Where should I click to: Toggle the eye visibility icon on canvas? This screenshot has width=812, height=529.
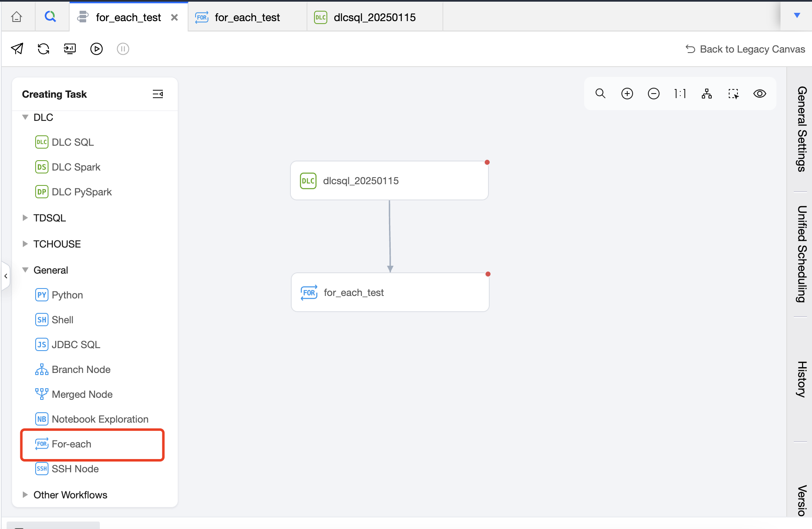(x=760, y=94)
